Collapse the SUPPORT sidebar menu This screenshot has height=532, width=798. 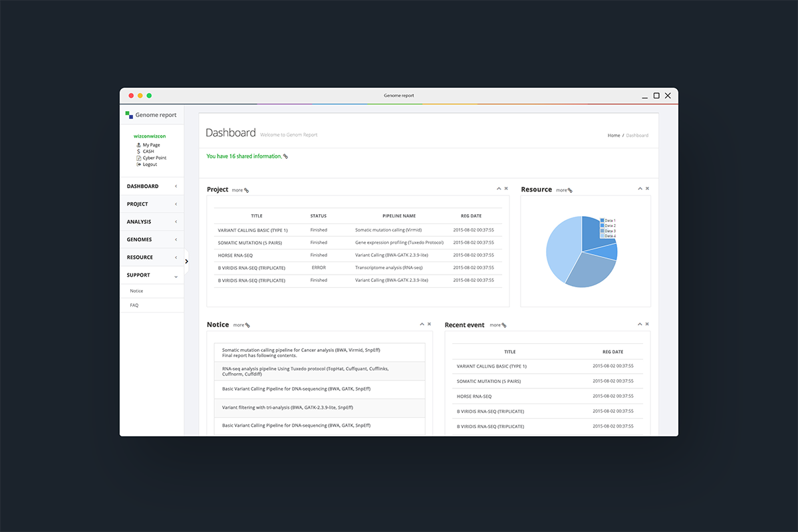pyautogui.click(x=152, y=275)
